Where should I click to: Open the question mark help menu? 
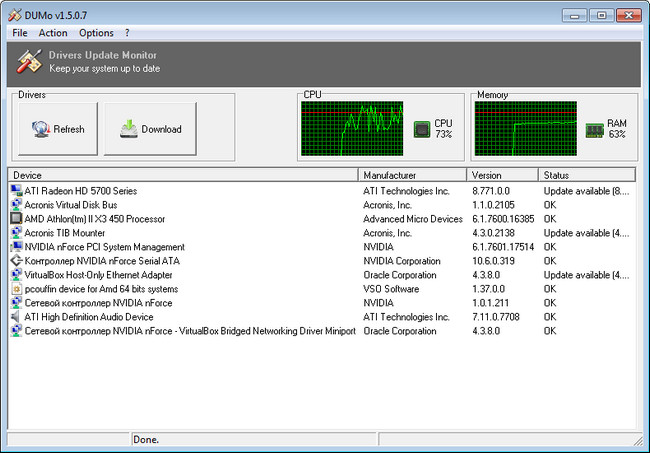(127, 33)
